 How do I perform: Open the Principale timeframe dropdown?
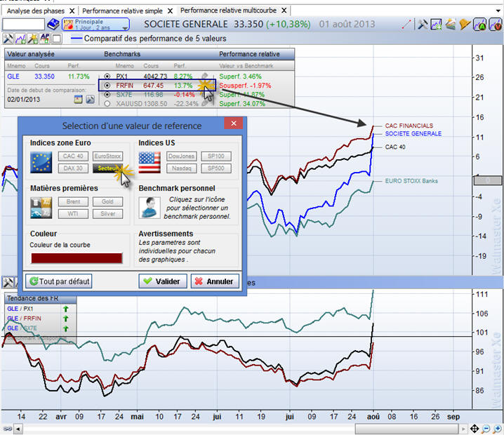pos(95,24)
